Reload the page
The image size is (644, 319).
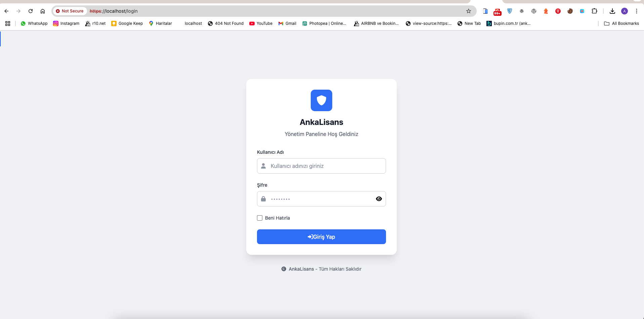point(31,11)
